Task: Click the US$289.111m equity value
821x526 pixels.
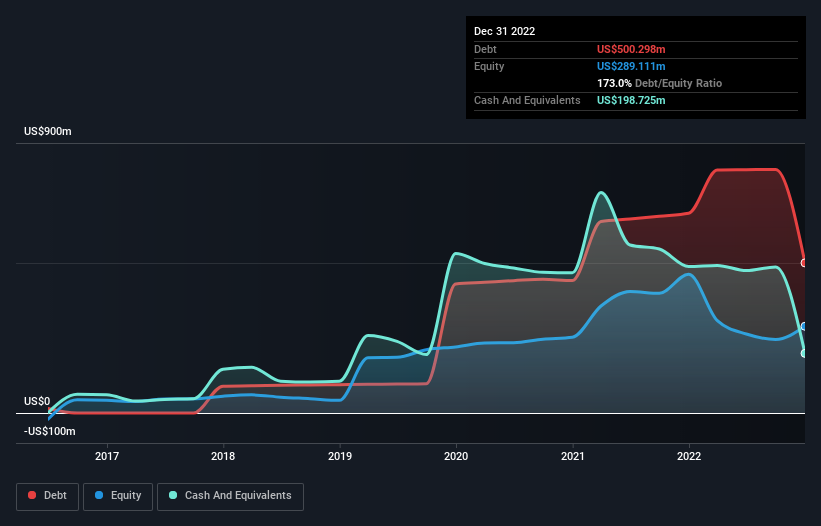Action: pyautogui.click(x=631, y=66)
